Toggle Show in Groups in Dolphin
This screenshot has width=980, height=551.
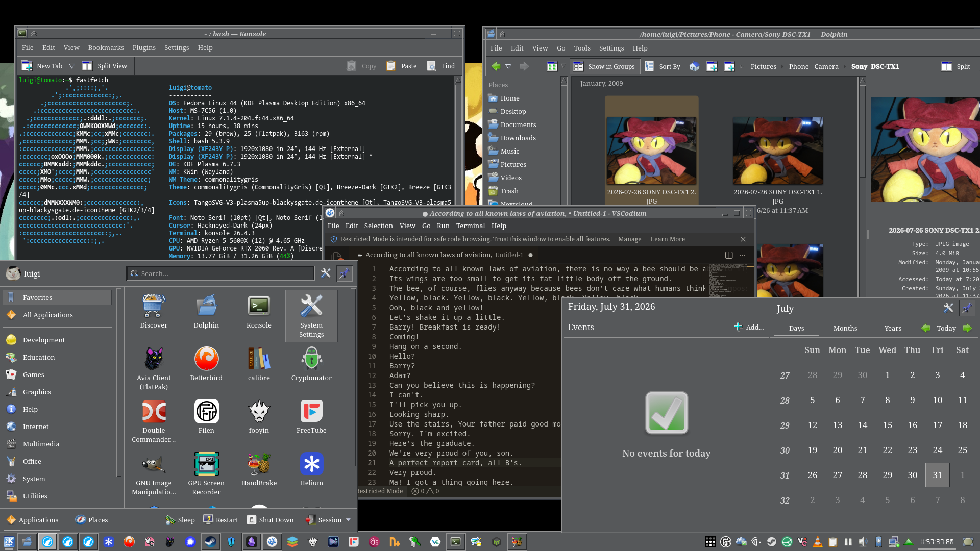(x=605, y=66)
